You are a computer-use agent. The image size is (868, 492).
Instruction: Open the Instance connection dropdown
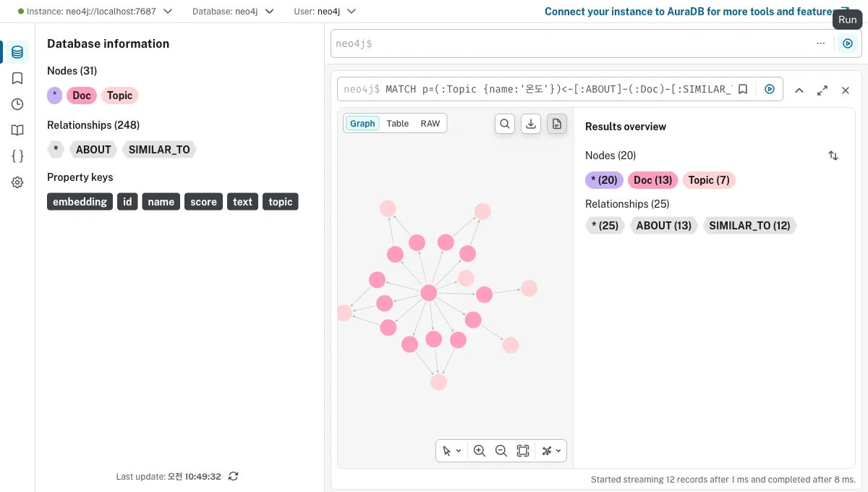click(95, 12)
